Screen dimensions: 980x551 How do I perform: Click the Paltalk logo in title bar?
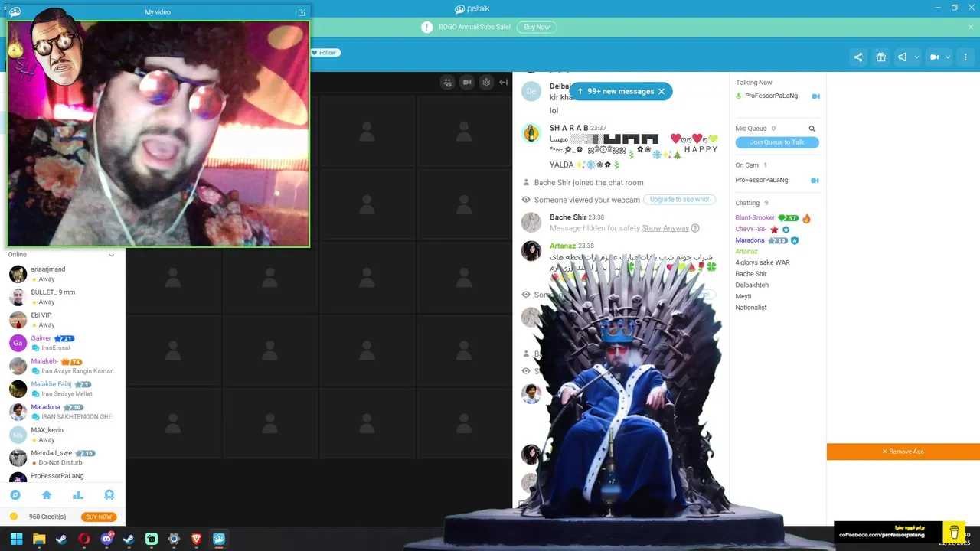(472, 8)
